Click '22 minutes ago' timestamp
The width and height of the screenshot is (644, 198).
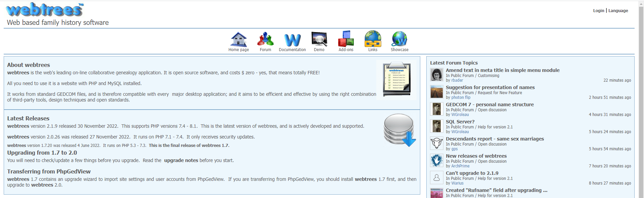tap(617, 80)
